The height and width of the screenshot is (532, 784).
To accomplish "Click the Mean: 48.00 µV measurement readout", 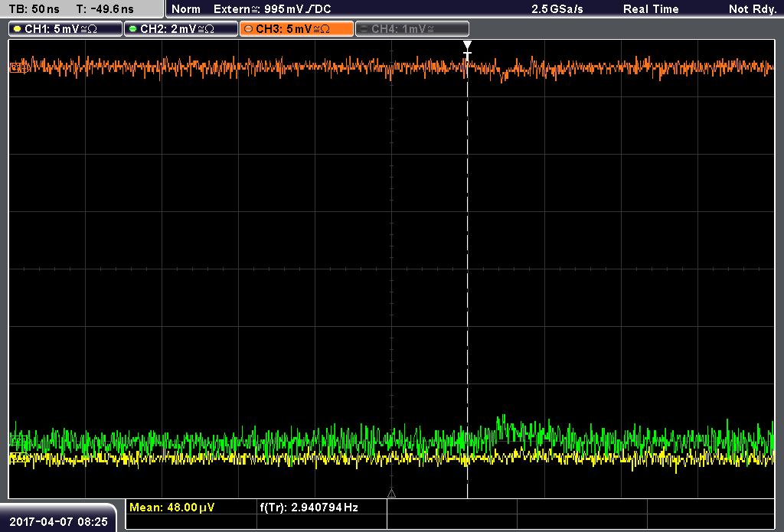I will click(172, 508).
